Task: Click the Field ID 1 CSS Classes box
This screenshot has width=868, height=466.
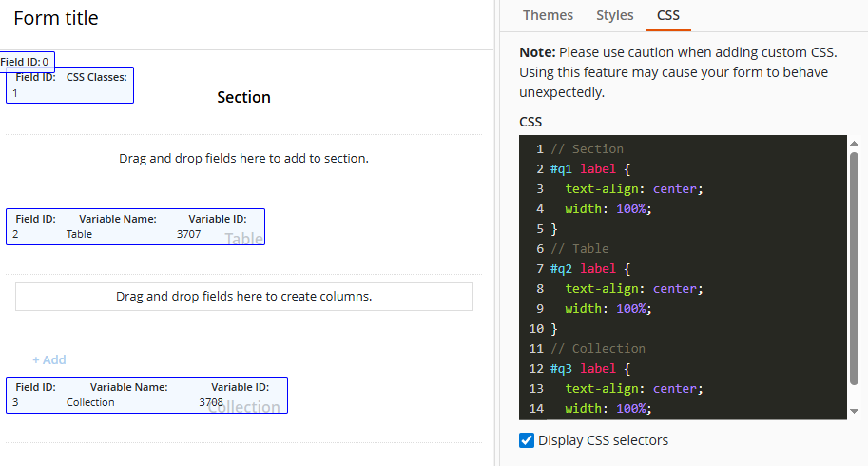Action: [70, 85]
